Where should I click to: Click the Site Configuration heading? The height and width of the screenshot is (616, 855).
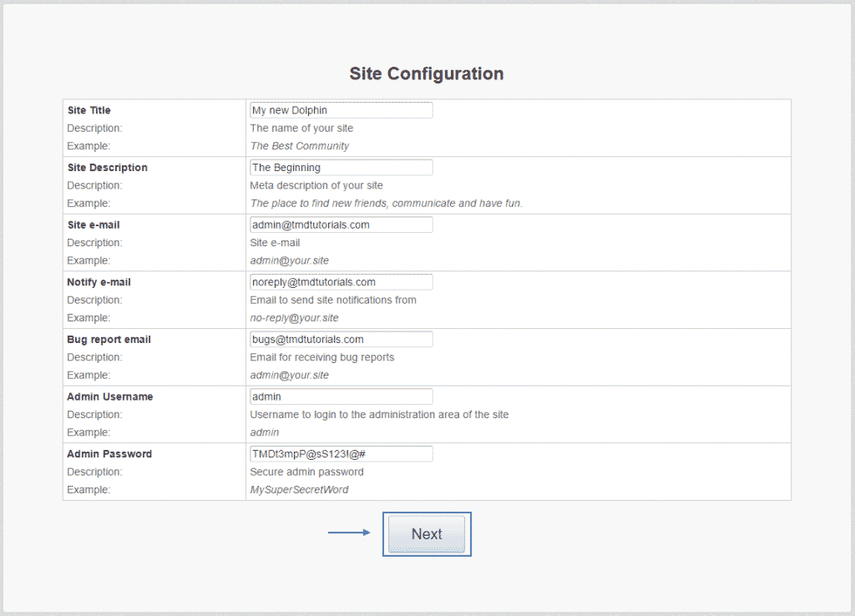426,73
